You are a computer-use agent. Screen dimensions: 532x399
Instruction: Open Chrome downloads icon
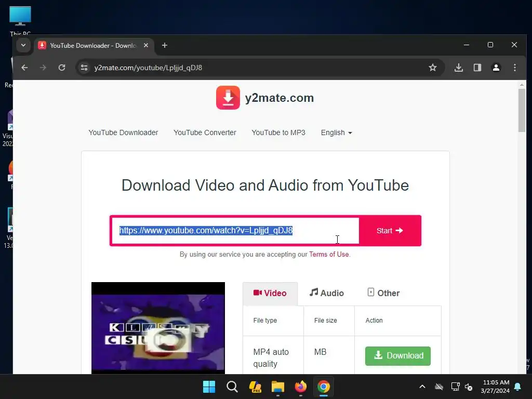coord(459,68)
